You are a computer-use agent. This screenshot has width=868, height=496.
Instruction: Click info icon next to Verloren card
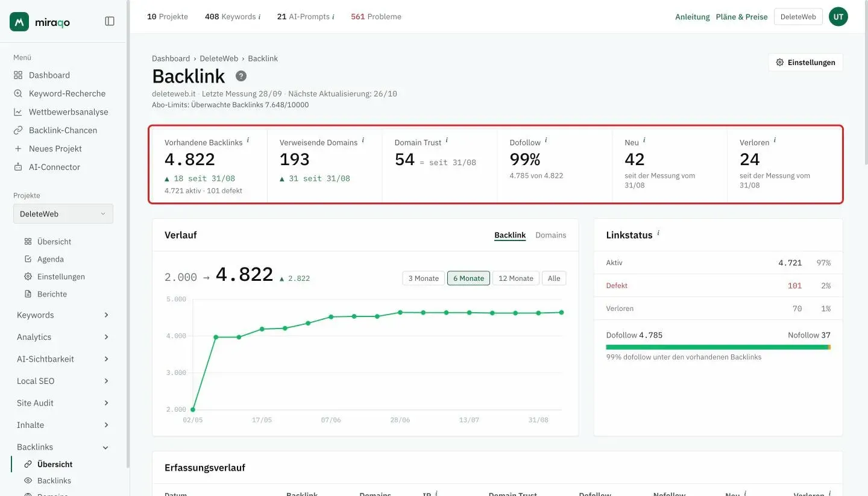pos(775,140)
